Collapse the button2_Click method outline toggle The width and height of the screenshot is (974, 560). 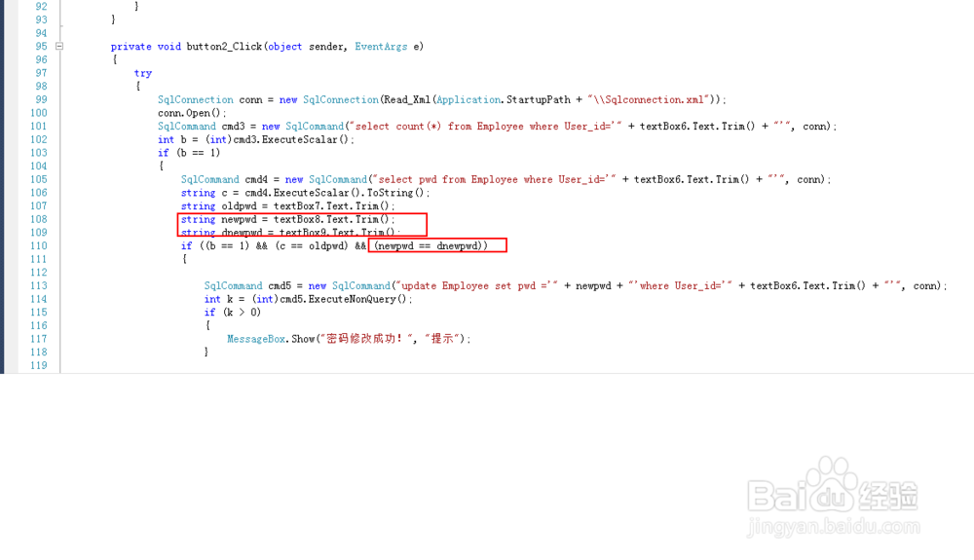click(x=59, y=46)
